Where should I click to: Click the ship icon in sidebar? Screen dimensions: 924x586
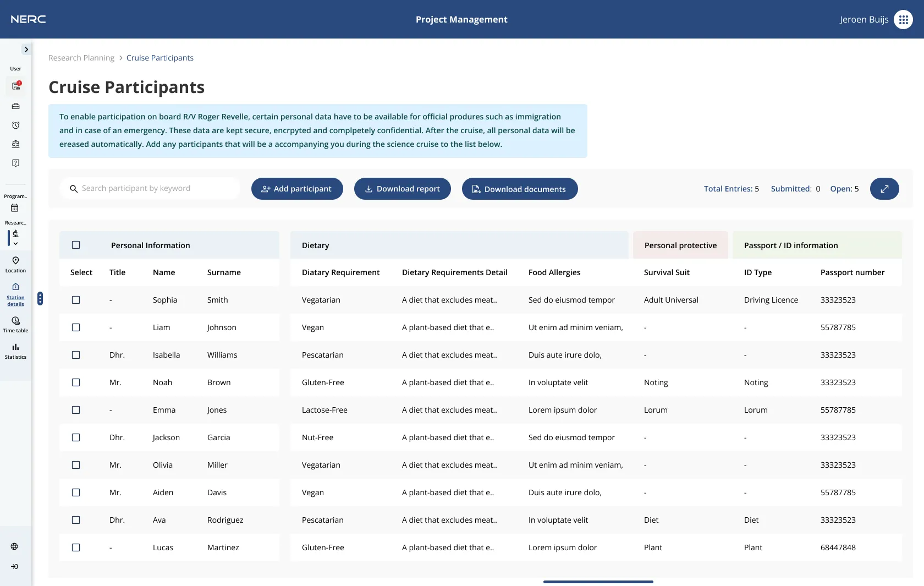15,144
